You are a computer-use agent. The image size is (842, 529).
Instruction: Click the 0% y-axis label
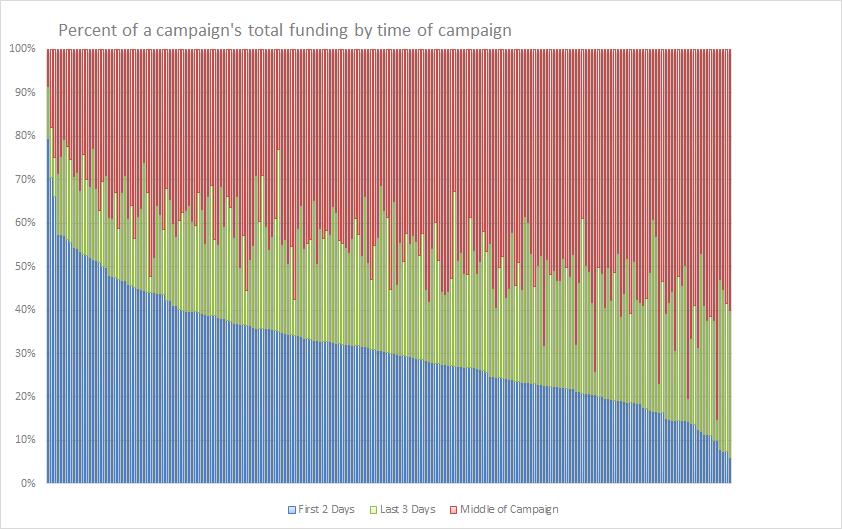pyautogui.click(x=27, y=484)
